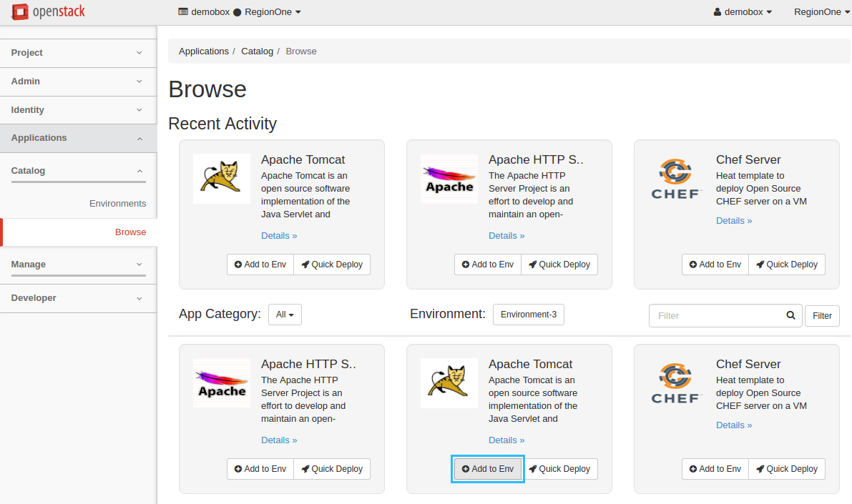The width and height of the screenshot is (852, 504).
Task: Click the plus icon on Chef Server's Add to Env
Action: click(x=695, y=264)
